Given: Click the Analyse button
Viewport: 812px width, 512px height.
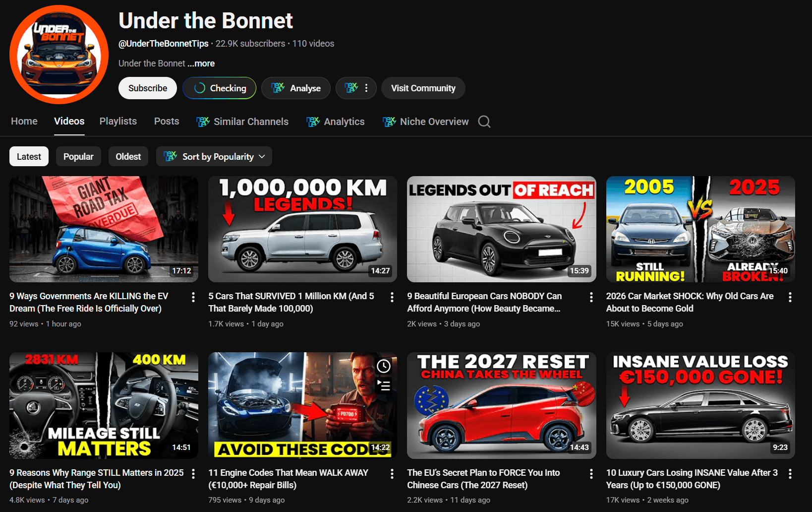Looking at the screenshot, I should [x=296, y=88].
